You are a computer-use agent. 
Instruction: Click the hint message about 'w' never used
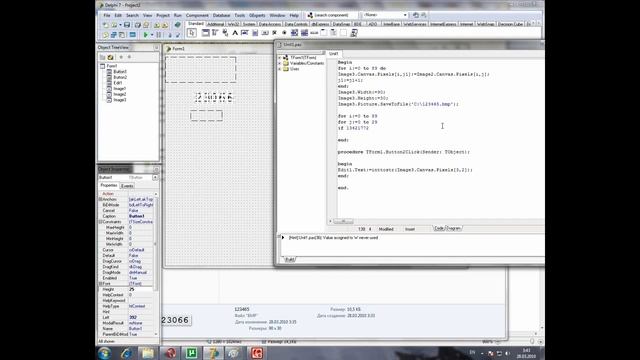[x=333, y=238]
